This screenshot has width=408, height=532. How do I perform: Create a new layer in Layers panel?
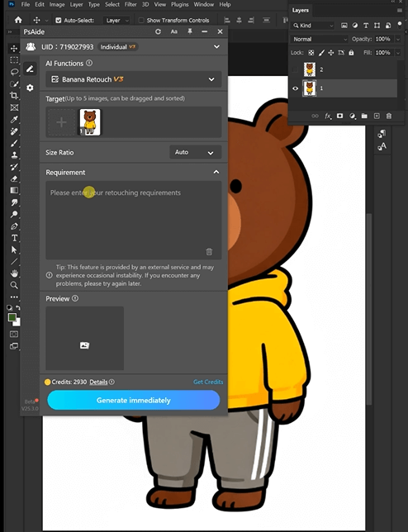tap(377, 116)
